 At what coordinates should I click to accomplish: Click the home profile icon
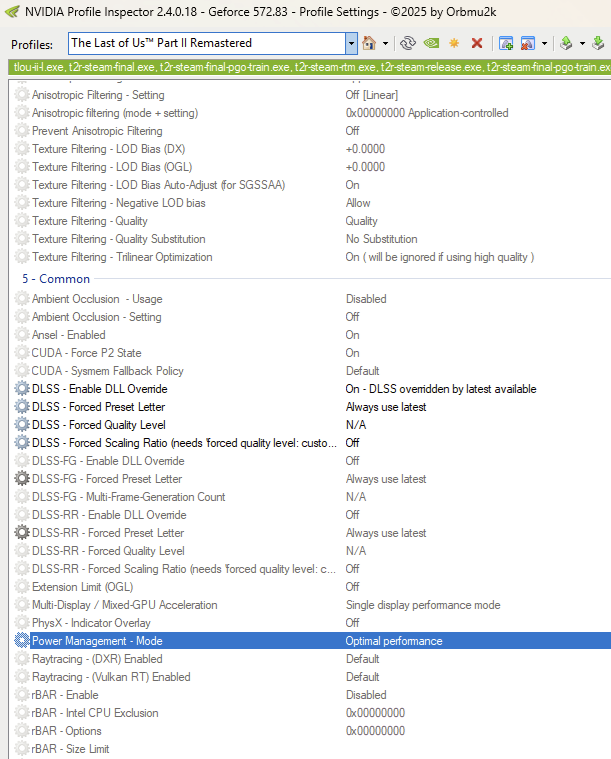(368, 43)
